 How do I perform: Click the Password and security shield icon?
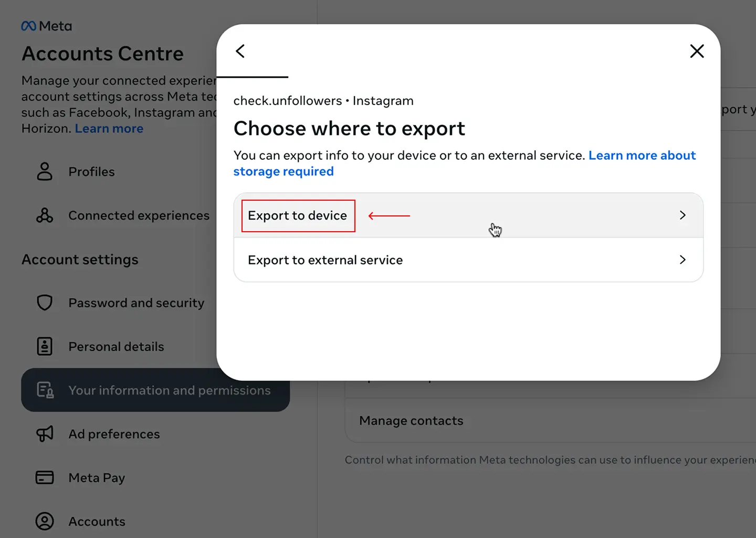[x=45, y=303]
